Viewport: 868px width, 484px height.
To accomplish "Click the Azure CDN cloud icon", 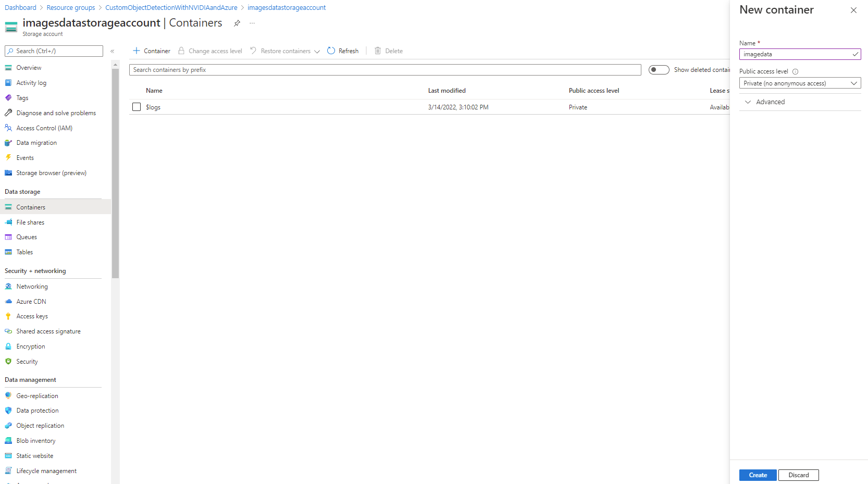I will [8, 302].
